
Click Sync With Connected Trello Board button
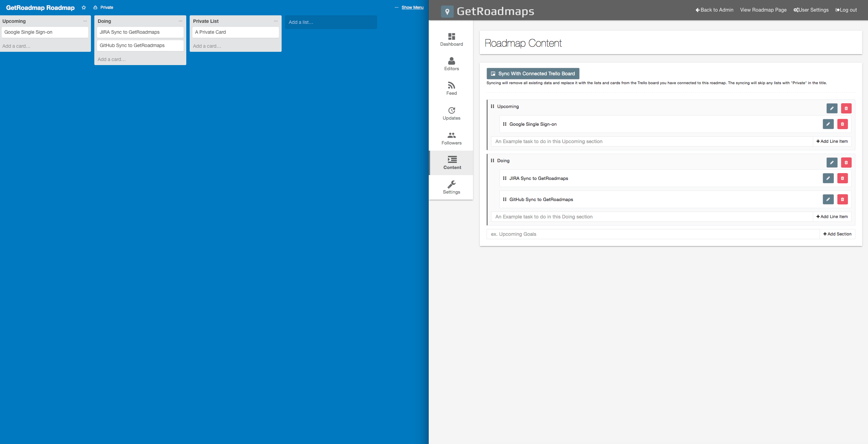click(x=533, y=74)
